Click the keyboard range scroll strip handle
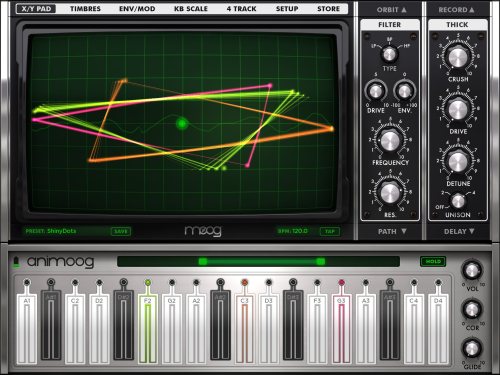Image resolution: width=500 pixels, height=375 pixels. 262,262
